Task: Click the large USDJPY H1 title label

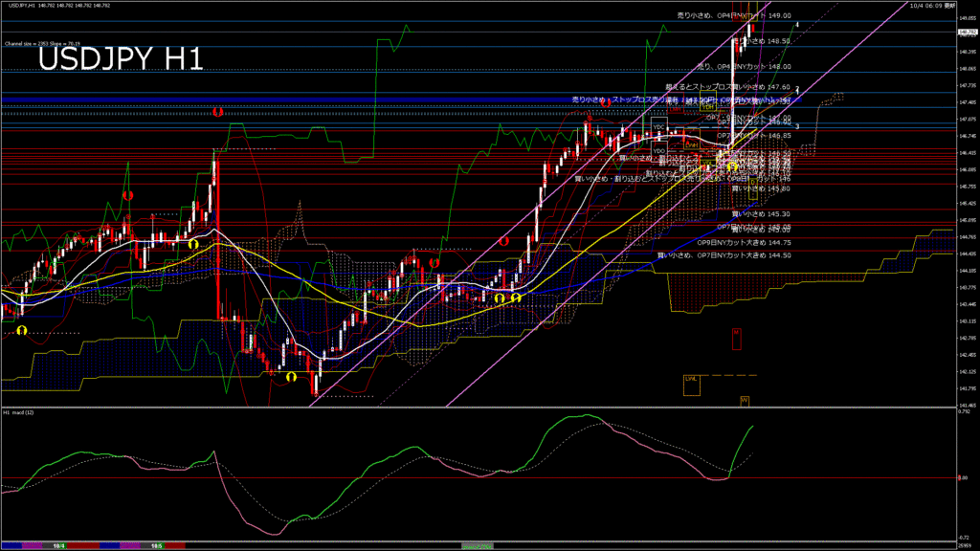Action: point(121,60)
